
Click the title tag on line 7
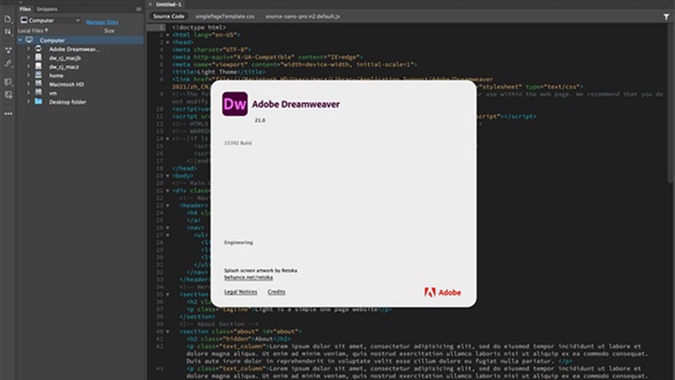219,72
